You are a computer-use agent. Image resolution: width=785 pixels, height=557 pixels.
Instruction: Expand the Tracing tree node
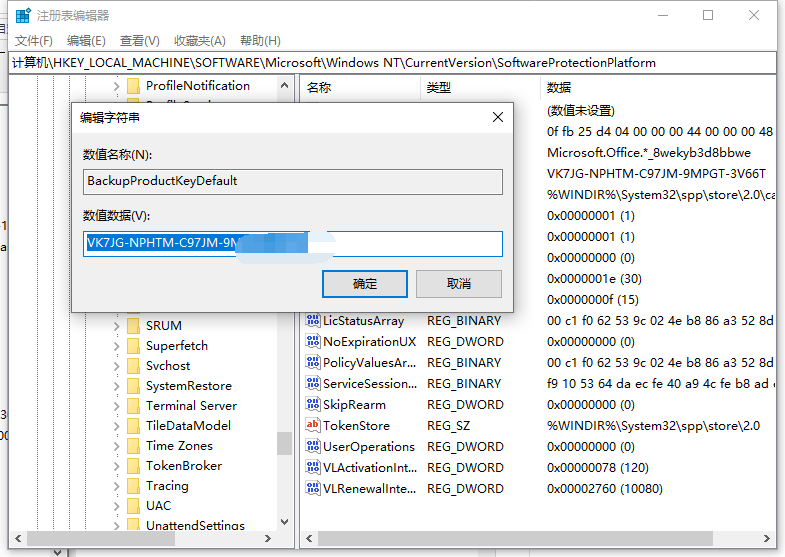pyautogui.click(x=117, y=486)
